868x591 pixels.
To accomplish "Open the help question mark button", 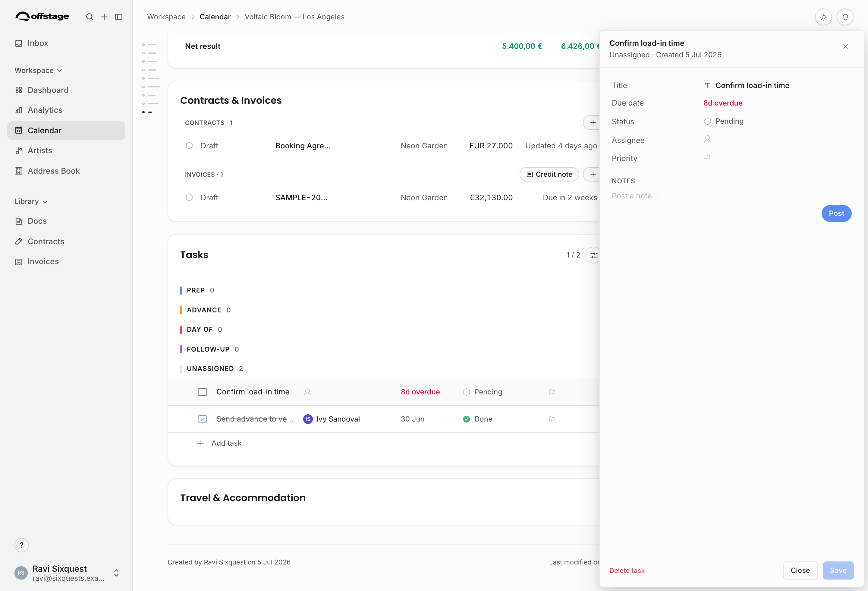I will pyautogui.click(x=22, y=545).
